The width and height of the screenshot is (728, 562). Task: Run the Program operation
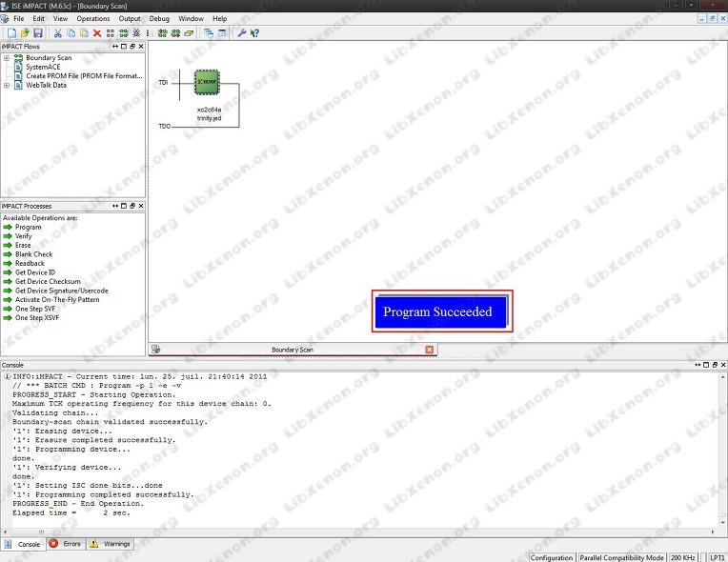pos(28,228)
